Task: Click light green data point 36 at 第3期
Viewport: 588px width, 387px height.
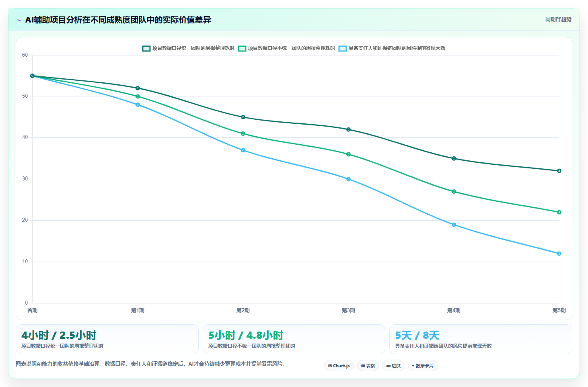Action: tap(349, 154)
